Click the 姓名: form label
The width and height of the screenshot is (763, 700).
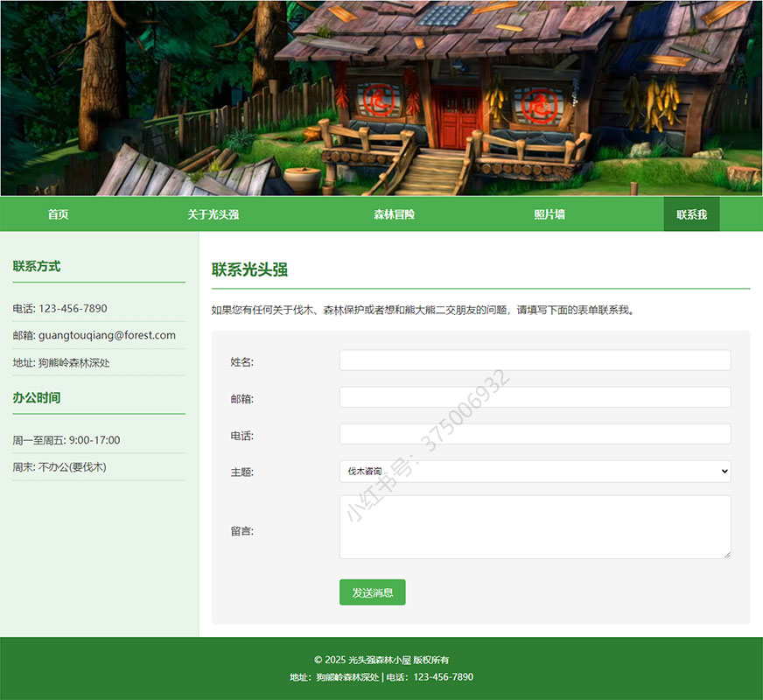coord(241,362)
